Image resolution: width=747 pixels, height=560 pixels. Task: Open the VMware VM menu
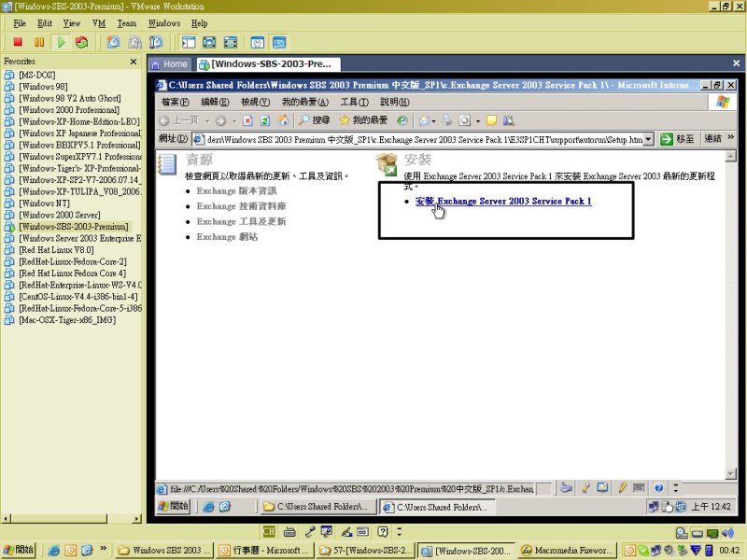tap(99, 23)
